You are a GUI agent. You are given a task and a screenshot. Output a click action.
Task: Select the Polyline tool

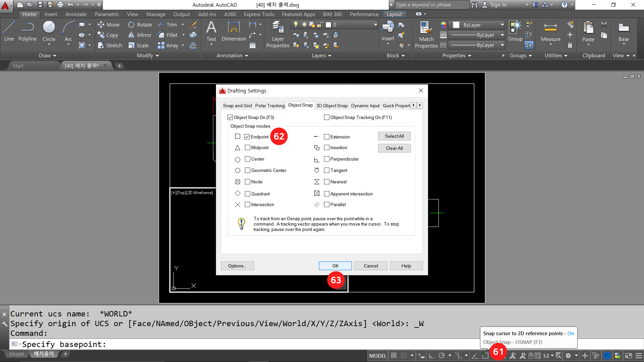tap(28, 31)
